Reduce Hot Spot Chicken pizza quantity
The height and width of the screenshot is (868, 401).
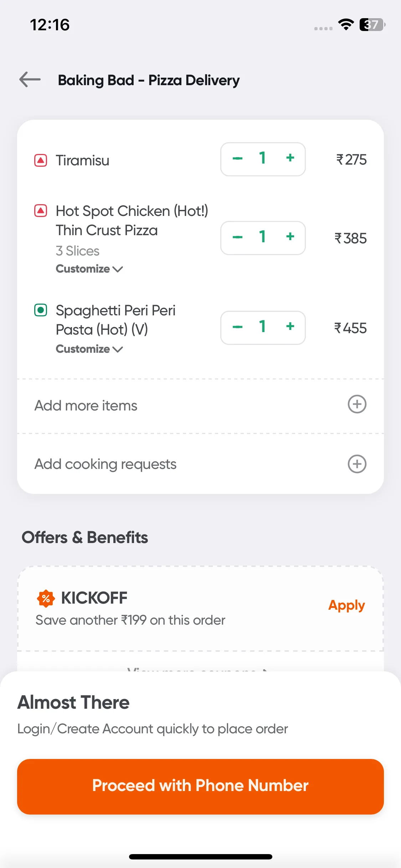click(237, 237)
